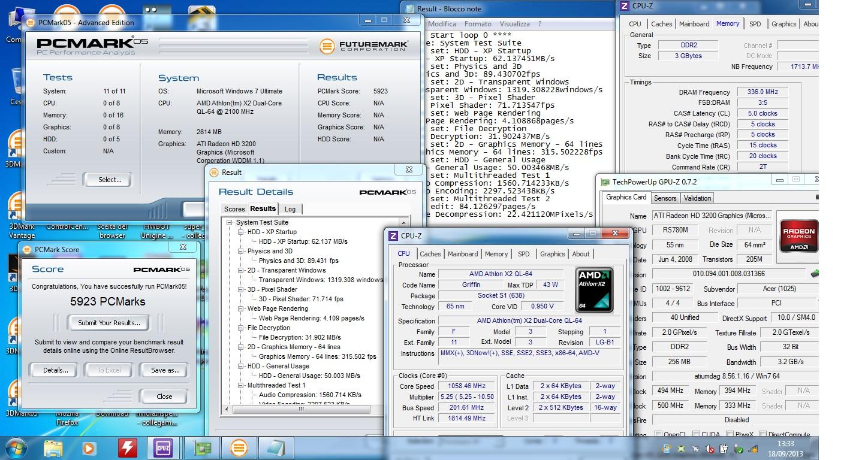The image size is (868, 460).
Task: Open the Validation tab in GPU-Z
Action: tap(697, 198)
